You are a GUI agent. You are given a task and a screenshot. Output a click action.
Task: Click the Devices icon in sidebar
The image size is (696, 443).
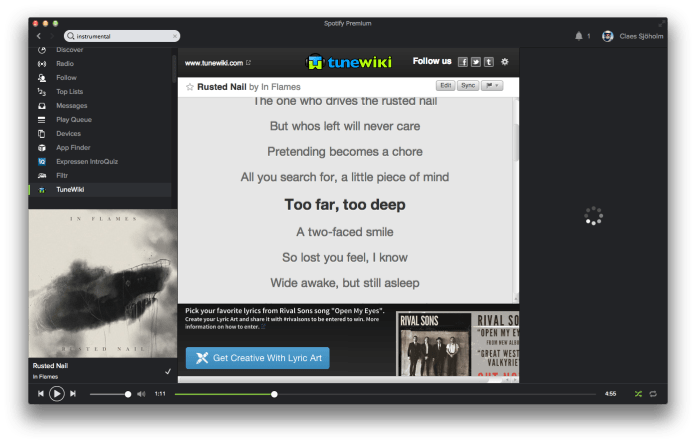(42, 134)
